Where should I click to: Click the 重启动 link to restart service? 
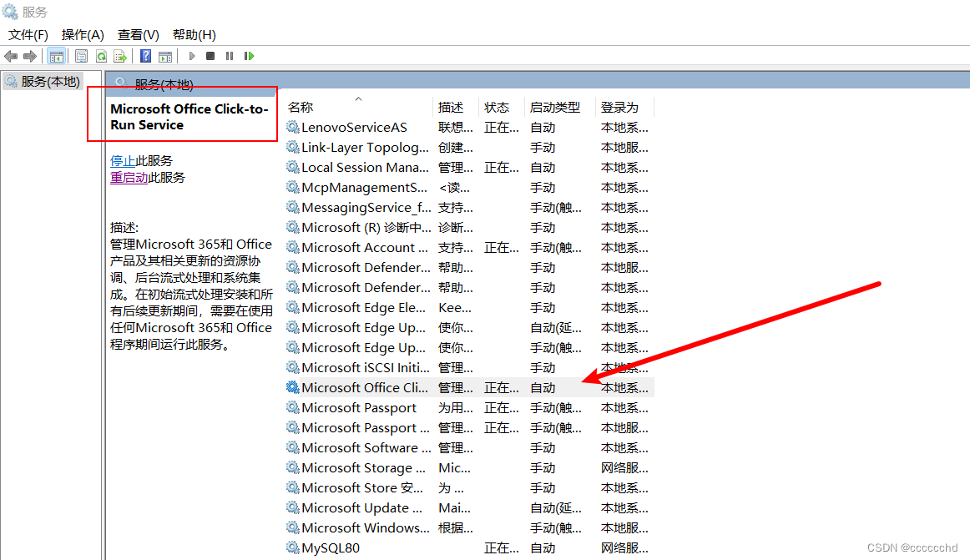pyautogui.click(x=129, y=178)
